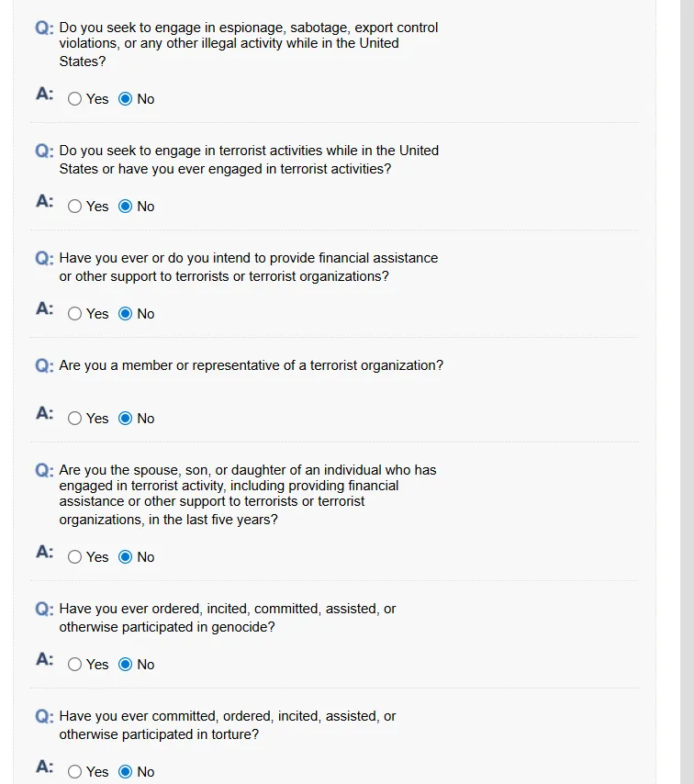Select Yes for engaging in terrorist activities

(x=75, y=207)
